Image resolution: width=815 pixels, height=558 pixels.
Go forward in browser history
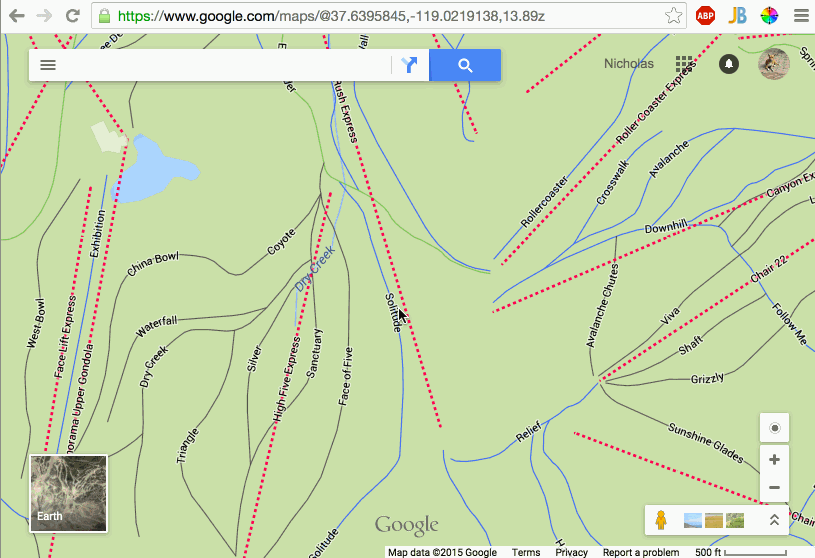pyautogui.click(x=45, y=16)
